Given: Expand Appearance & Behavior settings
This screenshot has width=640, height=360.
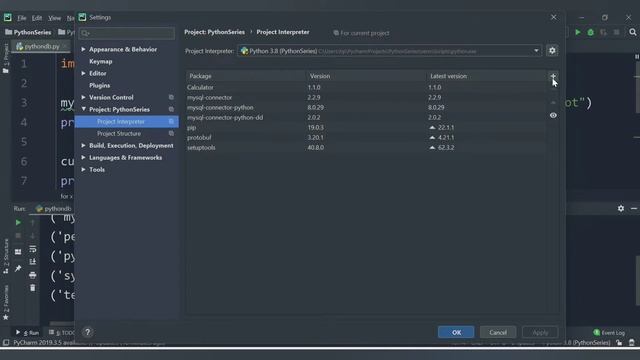Looking at the screenshot, I should pyautogui.click(x=83, y=49).
